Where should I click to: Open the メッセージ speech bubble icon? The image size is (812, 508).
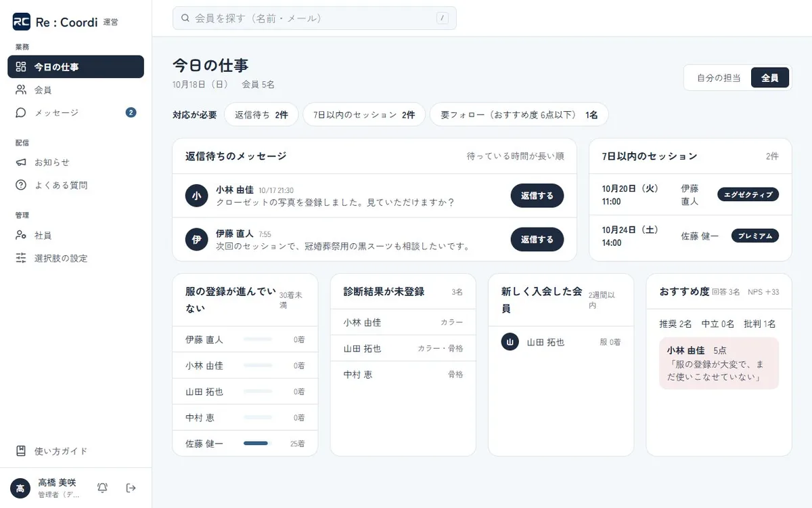click(x=21, y=112)
